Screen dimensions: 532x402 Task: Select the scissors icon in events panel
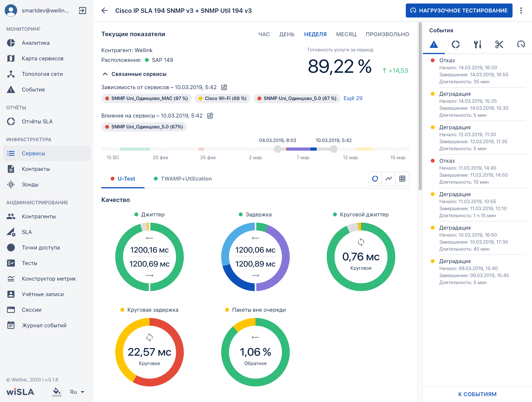coord(499,44)
